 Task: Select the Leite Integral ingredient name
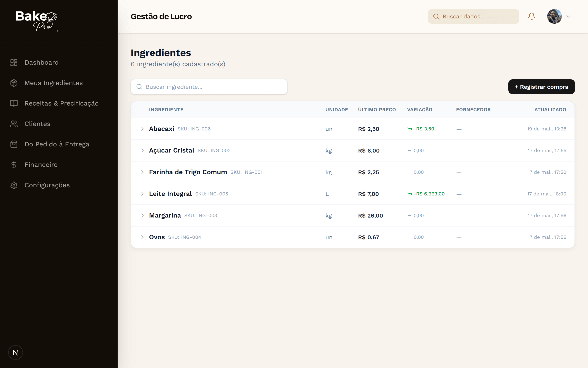170,194
